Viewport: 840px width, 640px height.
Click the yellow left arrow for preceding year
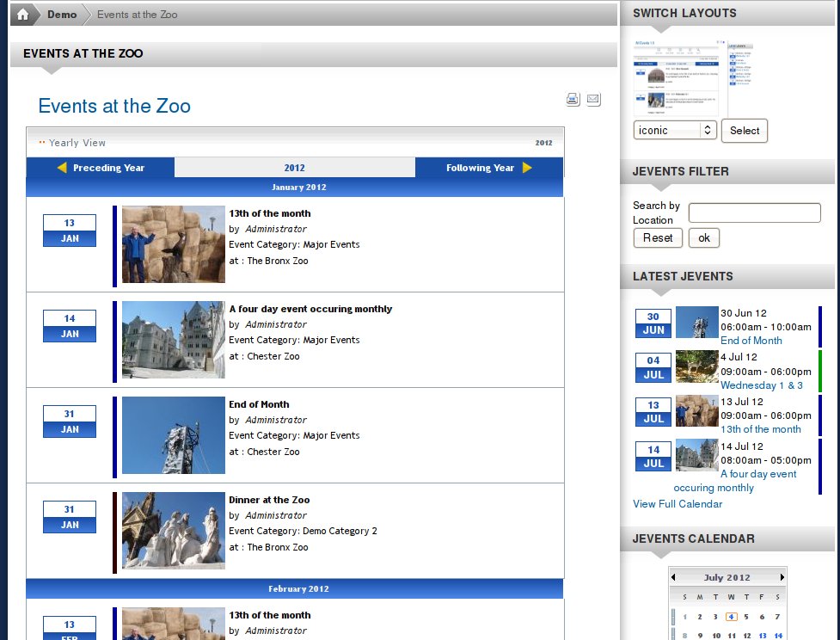click(x=62, y=167)
